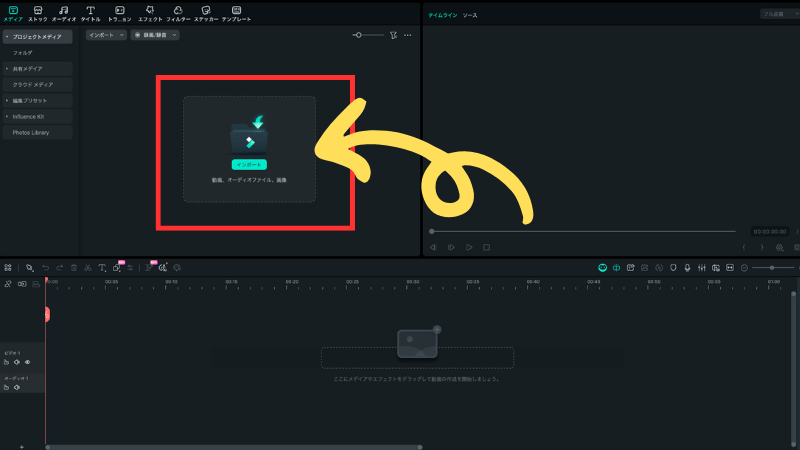
Task: Open the ストック (Stock) tab
Action: click(x=38, y=14)
